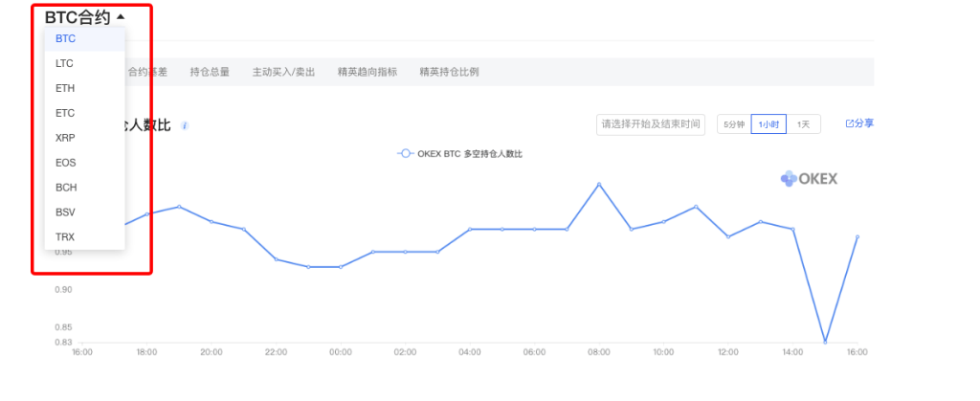Set chart interval to 1天

[x=803, y=124]
